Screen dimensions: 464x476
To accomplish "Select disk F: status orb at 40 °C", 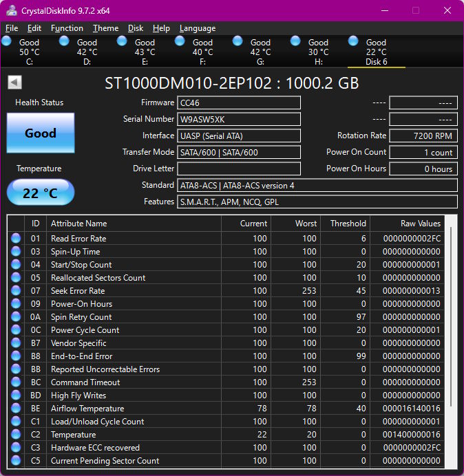I will (180, 41).
